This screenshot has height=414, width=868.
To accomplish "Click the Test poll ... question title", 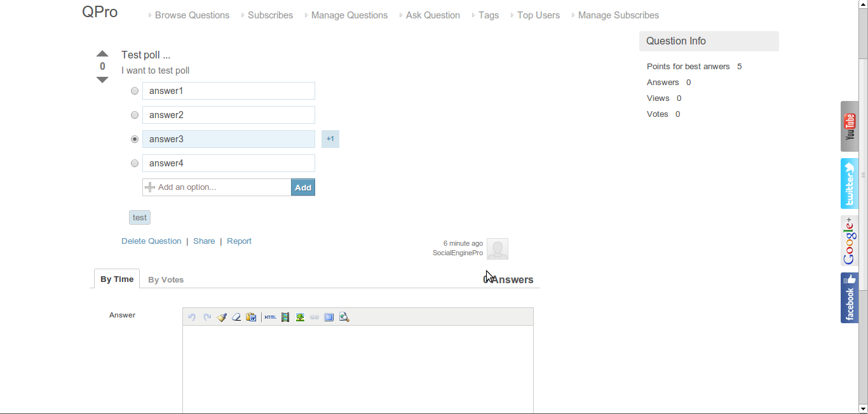I will click(146, 55).
